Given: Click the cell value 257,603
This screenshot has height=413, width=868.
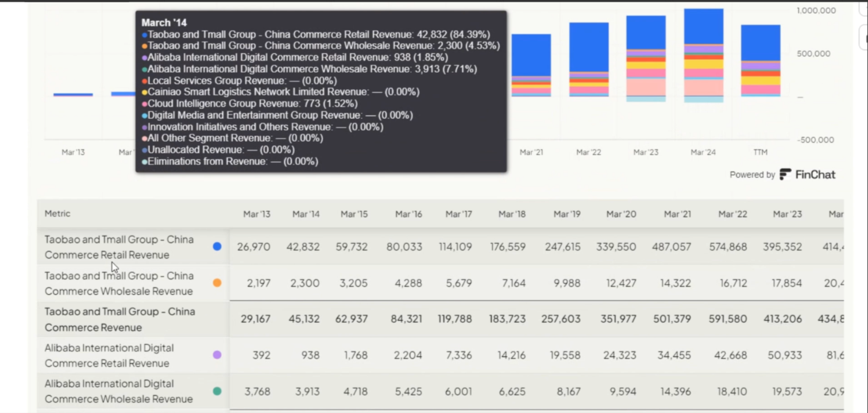Looking at the screenshot, I should click(562, 319).
